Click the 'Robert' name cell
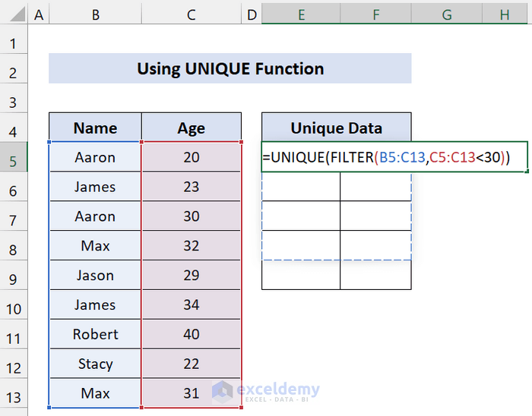532x416 pixels. pos(95,334)
